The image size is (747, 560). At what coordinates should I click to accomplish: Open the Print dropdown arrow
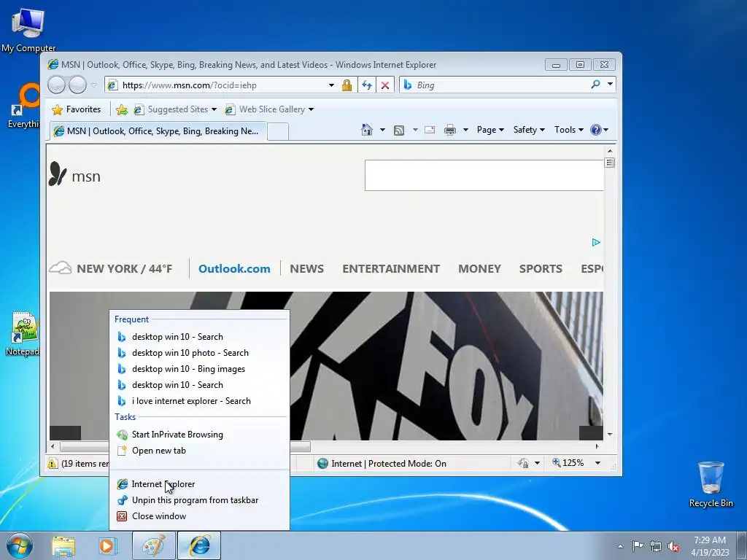tap(465, 130)
